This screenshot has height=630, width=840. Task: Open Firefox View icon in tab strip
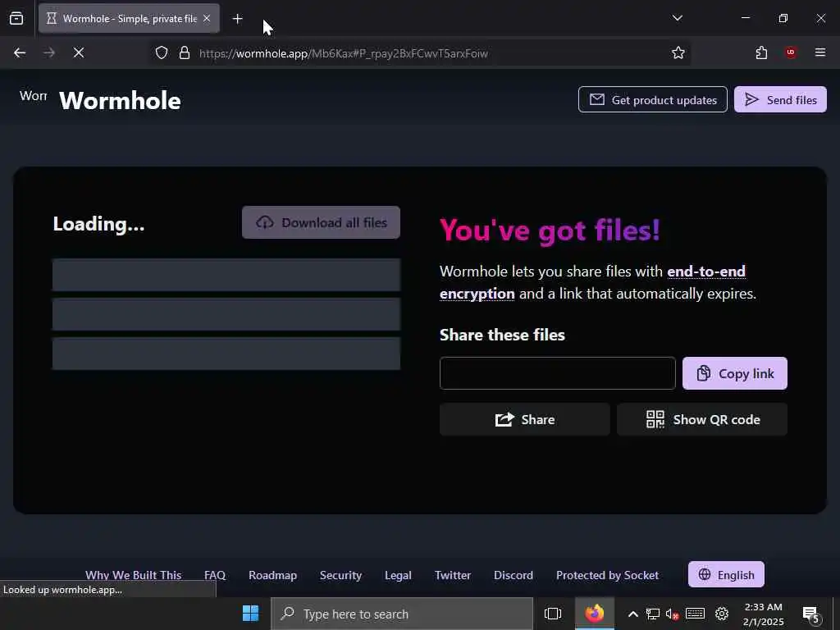click(16, 18)
